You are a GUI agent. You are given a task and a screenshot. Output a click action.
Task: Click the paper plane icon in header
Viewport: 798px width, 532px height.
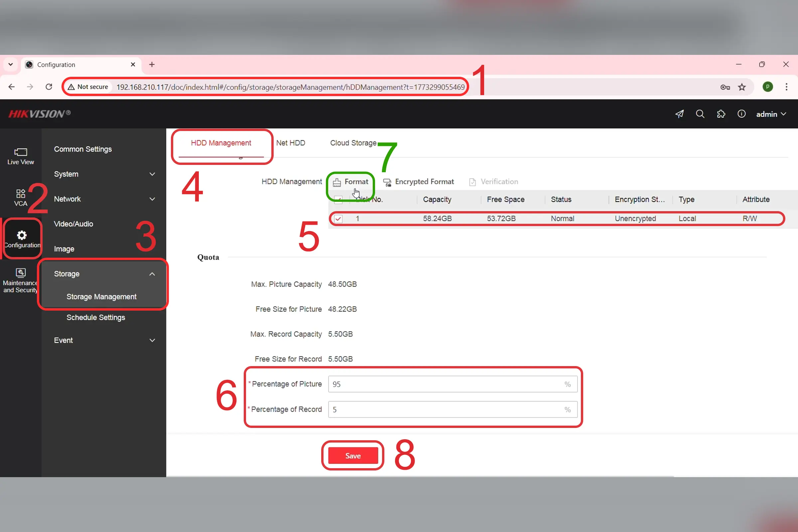tap(679, 114)
